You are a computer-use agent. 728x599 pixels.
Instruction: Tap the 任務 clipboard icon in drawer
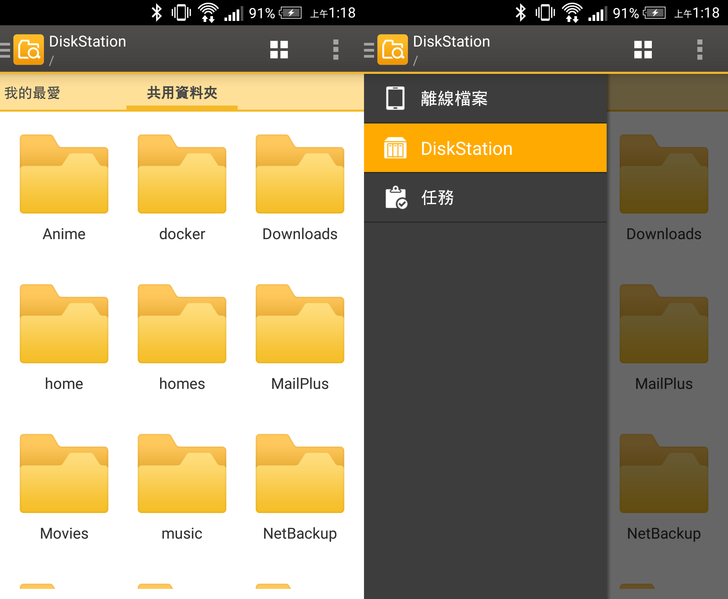(396, 197)
